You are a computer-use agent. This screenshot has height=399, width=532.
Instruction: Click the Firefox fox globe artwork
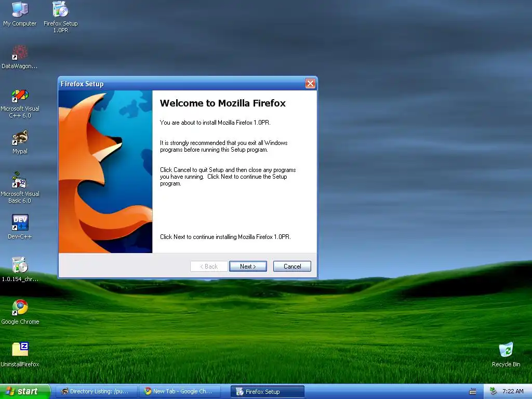coord(105,171)
